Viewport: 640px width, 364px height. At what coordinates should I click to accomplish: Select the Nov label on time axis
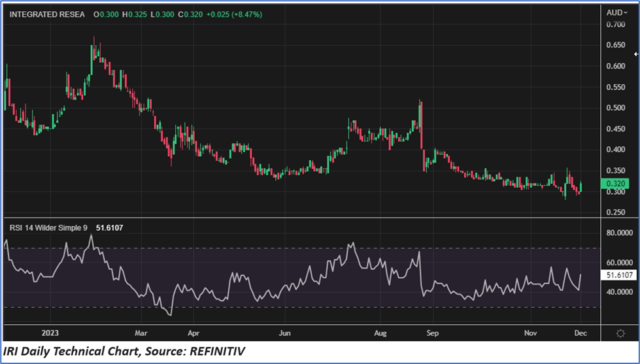[x=531, y=333]
